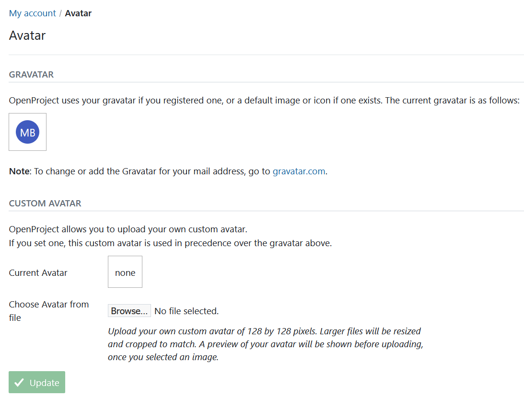
Task: Click the large Avatar page title
Action: click(27, 35)
